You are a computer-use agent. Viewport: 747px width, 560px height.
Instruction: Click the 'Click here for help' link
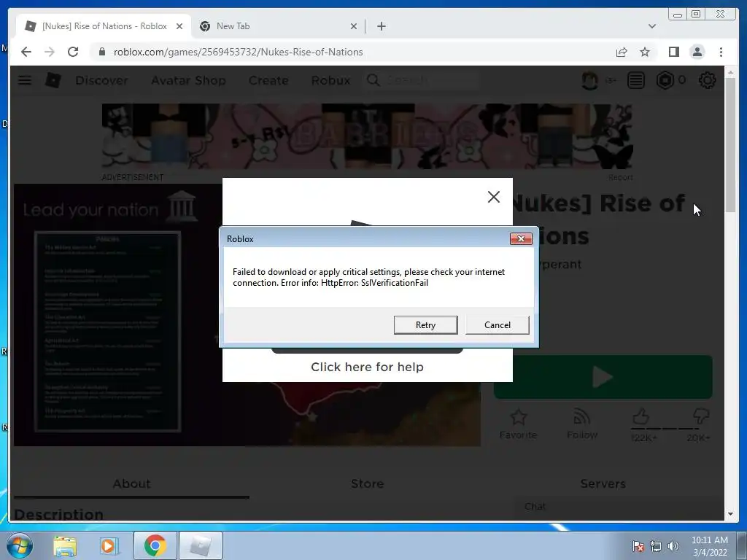[x=367, y=367]
